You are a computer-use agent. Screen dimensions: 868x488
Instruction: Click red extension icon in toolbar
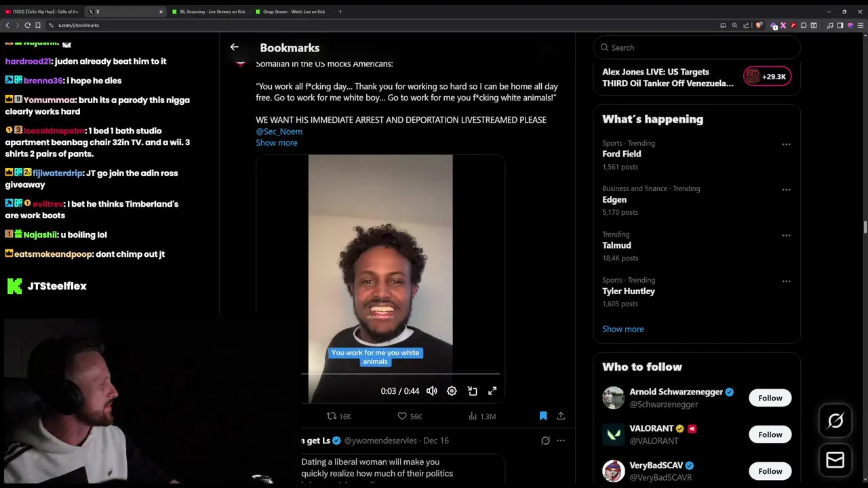click(793, 25)
